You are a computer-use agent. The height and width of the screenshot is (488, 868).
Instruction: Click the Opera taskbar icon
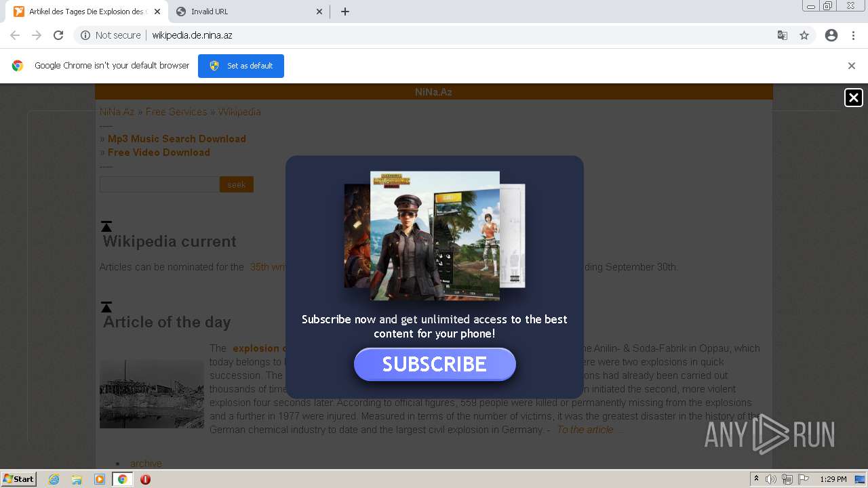pos(145,479)
